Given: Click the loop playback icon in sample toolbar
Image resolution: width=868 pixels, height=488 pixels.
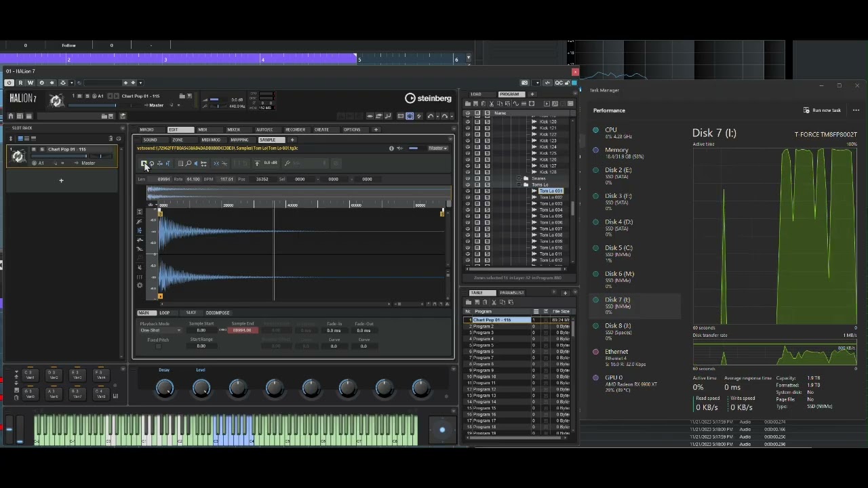Looking at the screenshot, I should tap(152, 163).
